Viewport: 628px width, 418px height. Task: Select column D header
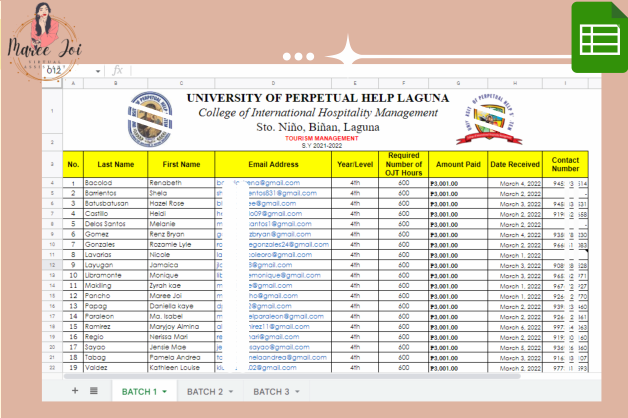point(273,83)
